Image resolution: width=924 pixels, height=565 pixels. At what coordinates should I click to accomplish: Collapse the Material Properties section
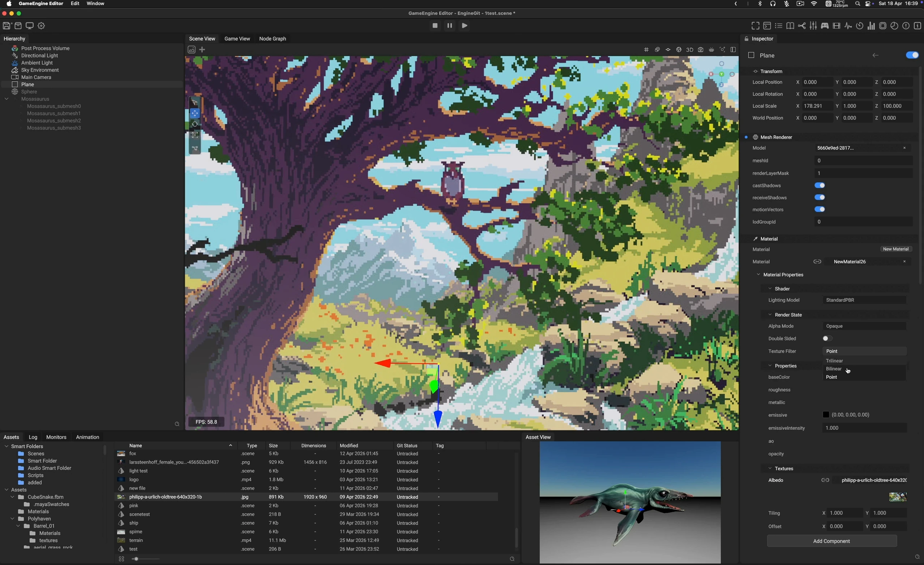click(x=758, y=275)
